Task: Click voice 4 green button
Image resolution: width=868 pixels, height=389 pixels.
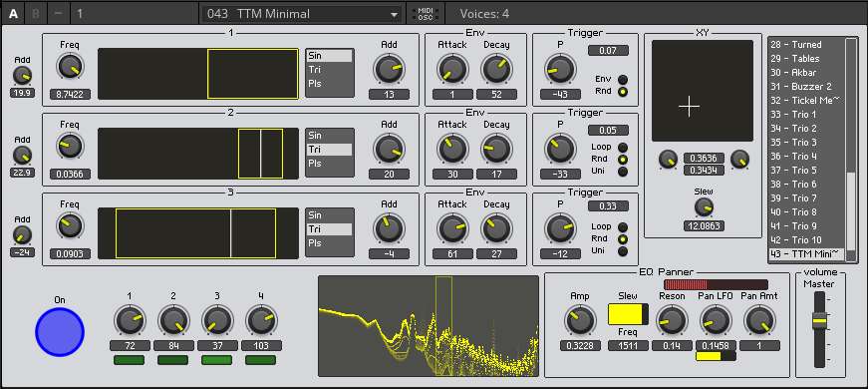Action: (261, 360)
